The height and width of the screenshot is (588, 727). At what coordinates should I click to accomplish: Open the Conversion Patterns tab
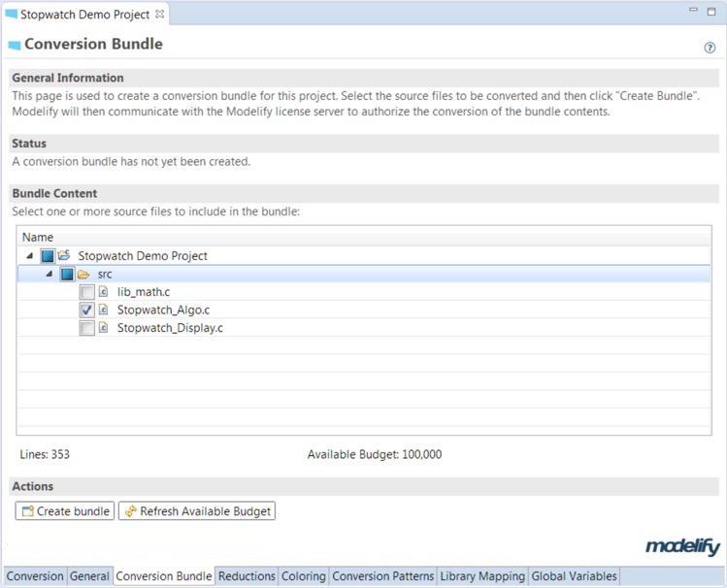(383, 576)
